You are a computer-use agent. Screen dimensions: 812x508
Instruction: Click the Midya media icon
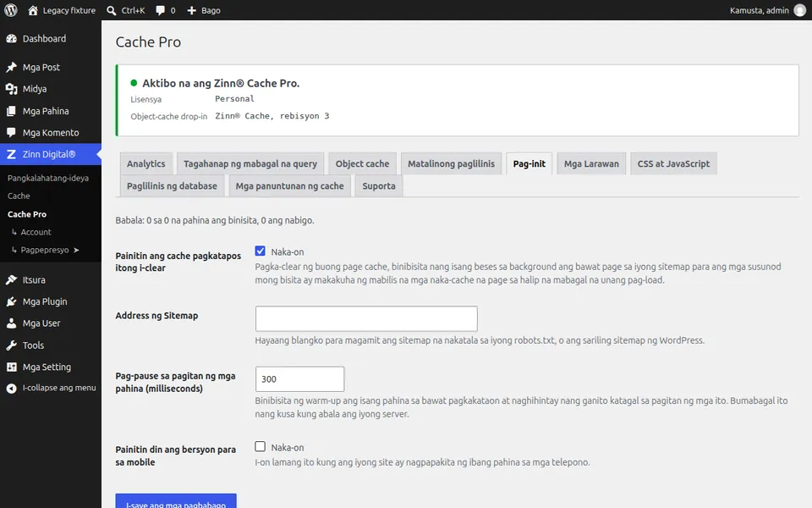(x=11, y=89)
